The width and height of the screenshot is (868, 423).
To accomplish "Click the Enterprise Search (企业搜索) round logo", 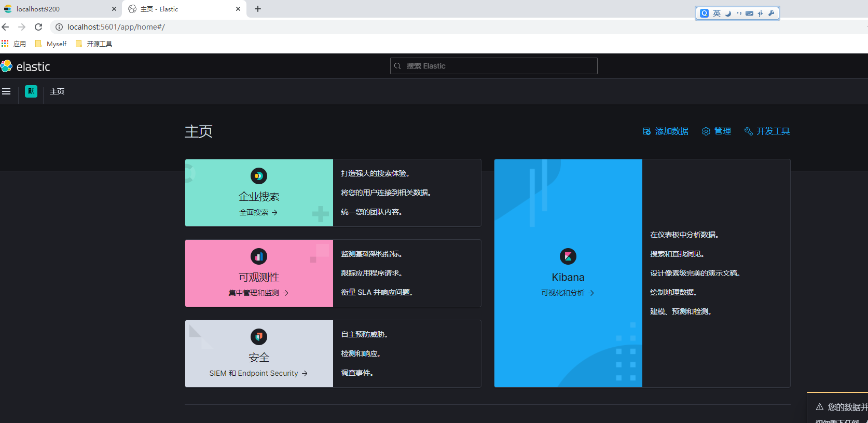I will [x=259, y=176].
